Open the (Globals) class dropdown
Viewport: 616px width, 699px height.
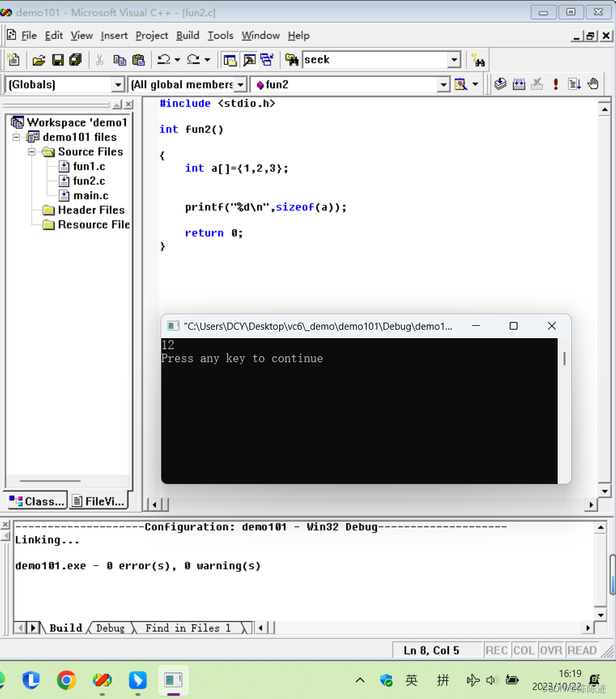pyautogui.click(x=118, y=85)
